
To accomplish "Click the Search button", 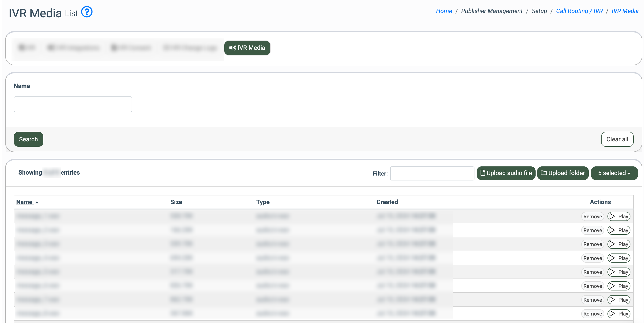I will pyautogui.click(x=28, y=139).
